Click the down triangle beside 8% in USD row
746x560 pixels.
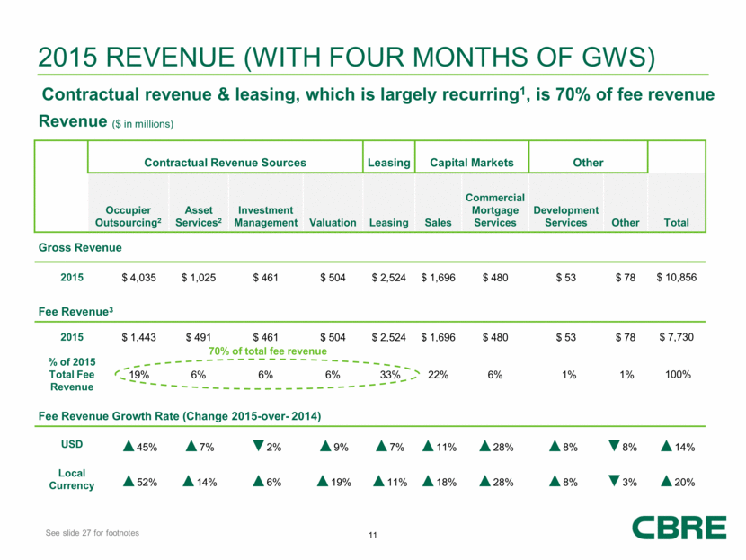click(617, 447)
